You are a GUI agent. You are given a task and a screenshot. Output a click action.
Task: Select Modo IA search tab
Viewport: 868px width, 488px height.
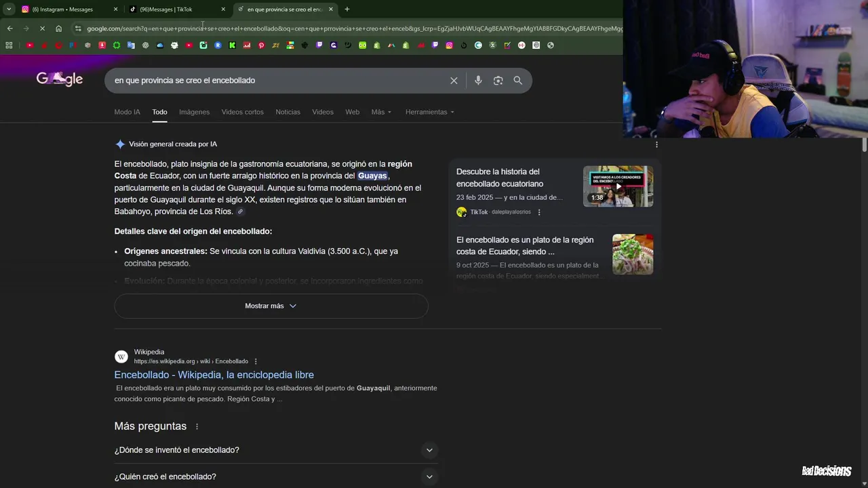[127, 112]
